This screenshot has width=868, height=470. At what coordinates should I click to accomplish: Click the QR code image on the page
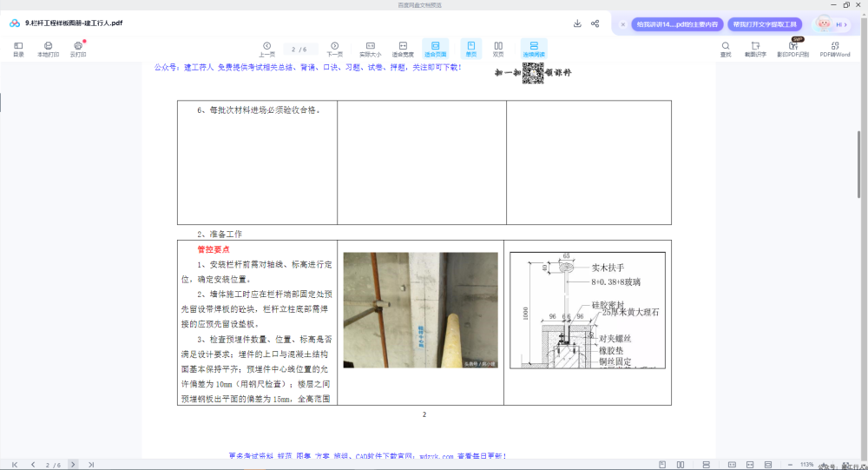coord(533,73)
